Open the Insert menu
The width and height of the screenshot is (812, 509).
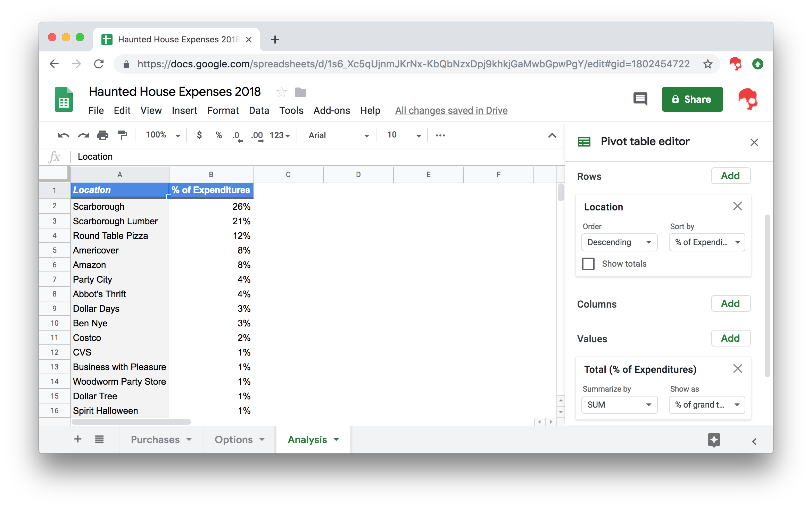(184, 110)
